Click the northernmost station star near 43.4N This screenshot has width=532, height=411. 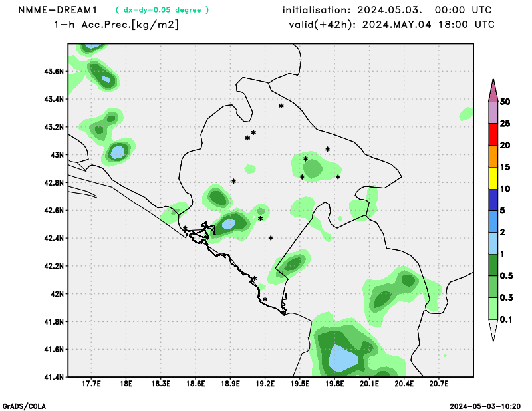click(x=281, y=106)
